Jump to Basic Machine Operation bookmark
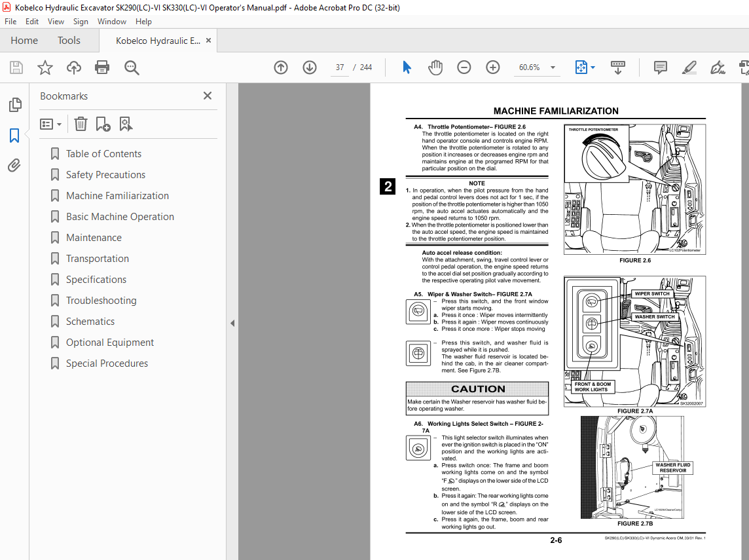The width and height of the screenshot is (749, 560). [x=120, y=217]
